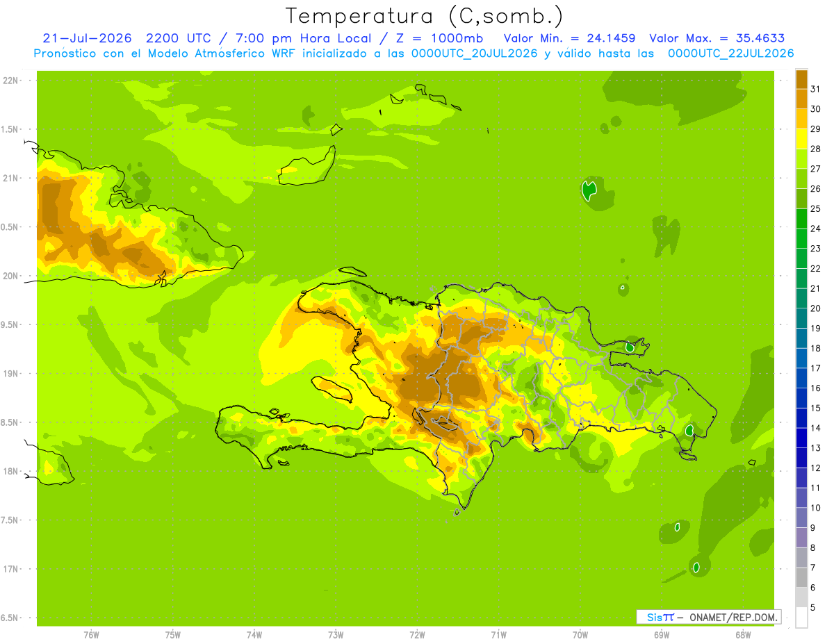The image size is (834, 644).
Task: Click the pressure level "Z = 1000mb"
Action: [439, 38]
